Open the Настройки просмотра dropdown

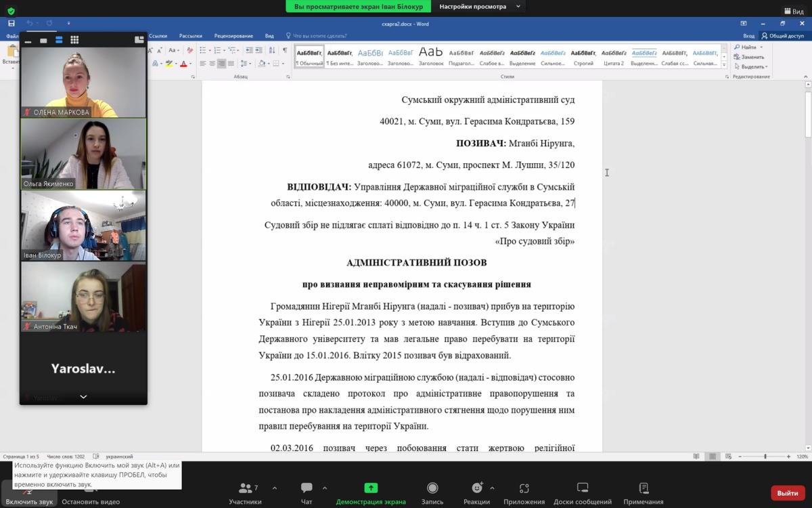pyautogui.click(x=480, y=6)
